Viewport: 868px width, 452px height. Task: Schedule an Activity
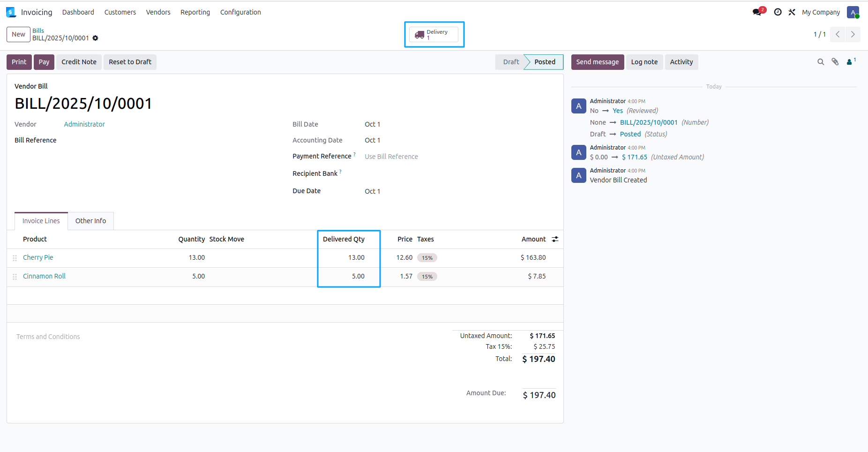pyautogui.click(x=681, y=62)
